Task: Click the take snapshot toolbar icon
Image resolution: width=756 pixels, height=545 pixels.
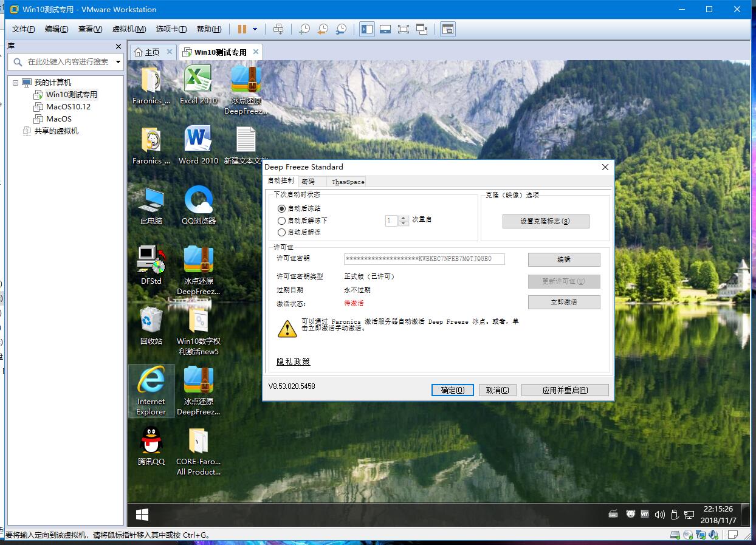Action: (304, 29)
